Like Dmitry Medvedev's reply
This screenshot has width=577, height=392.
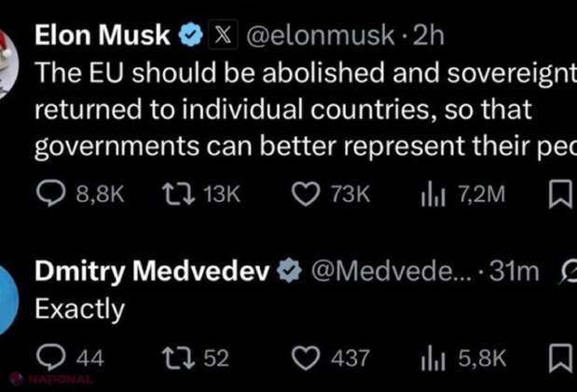click(x=307, y=358)
